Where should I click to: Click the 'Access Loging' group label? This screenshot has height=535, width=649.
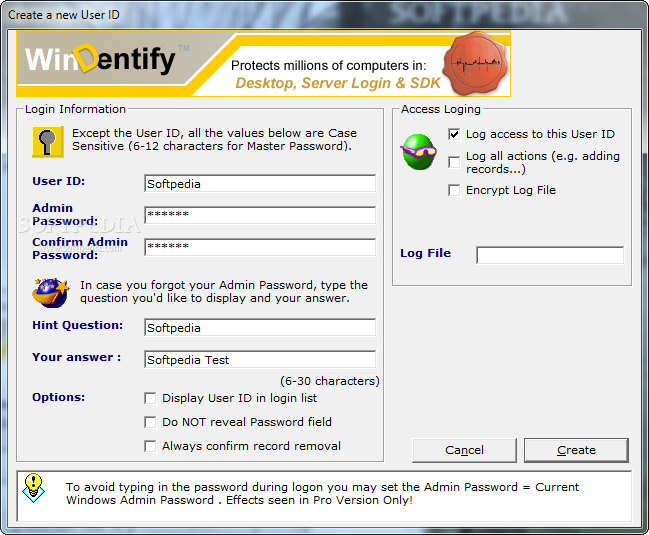coord(441,109)
